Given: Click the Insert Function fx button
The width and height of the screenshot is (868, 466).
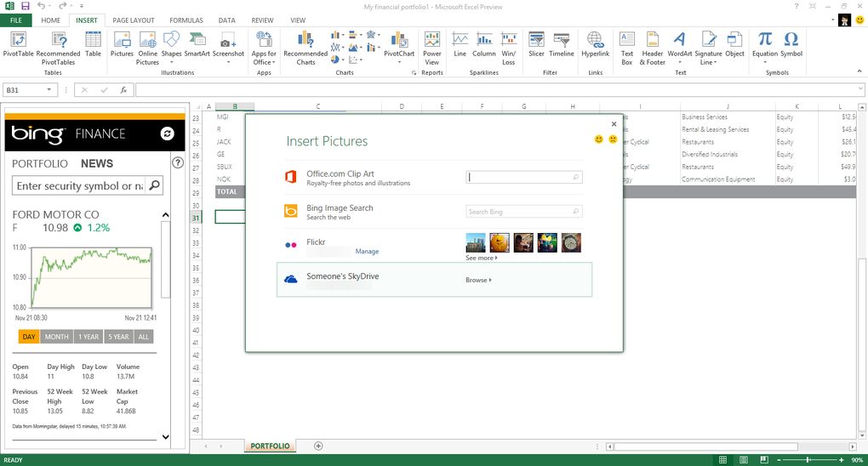Looking at the screenshot, I should point(124,89).
